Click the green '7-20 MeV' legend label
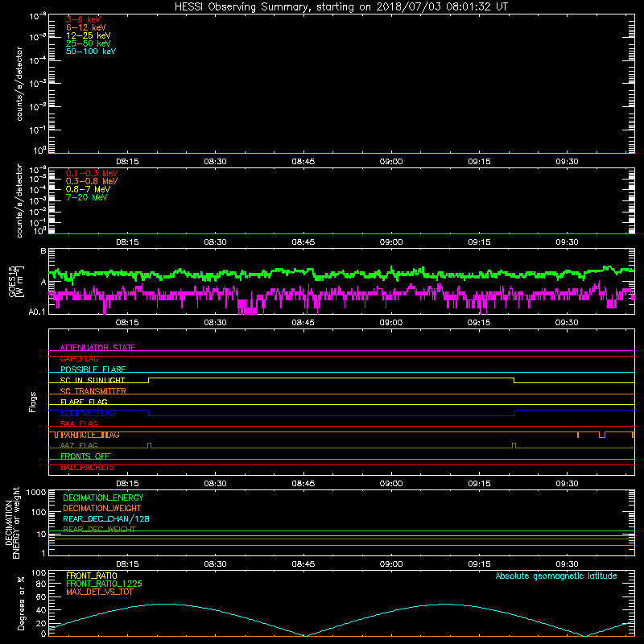644x644 pixels. (86, 197)
